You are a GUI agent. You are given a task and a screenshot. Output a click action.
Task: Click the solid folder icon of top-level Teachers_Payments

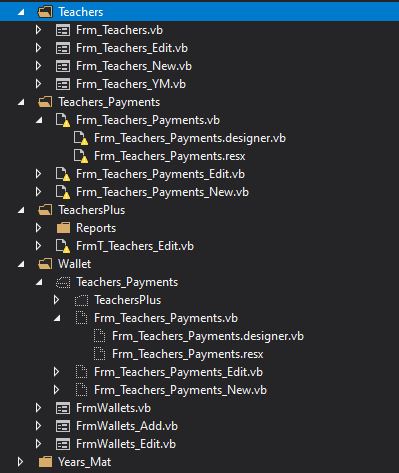(x=45, y=102)
